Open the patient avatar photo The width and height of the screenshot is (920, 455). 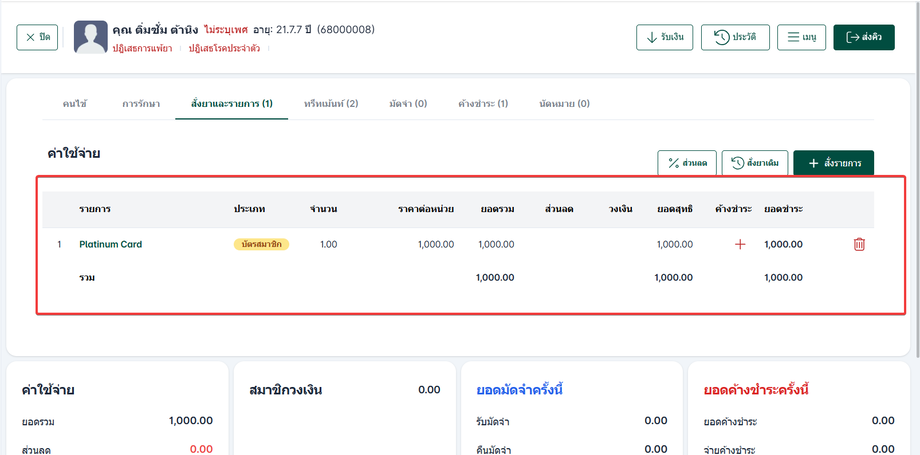point(90,37)
